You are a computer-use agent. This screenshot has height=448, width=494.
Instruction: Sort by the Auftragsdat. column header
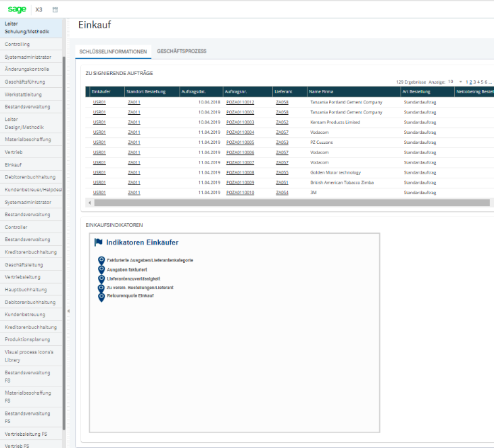coord(201,92)
